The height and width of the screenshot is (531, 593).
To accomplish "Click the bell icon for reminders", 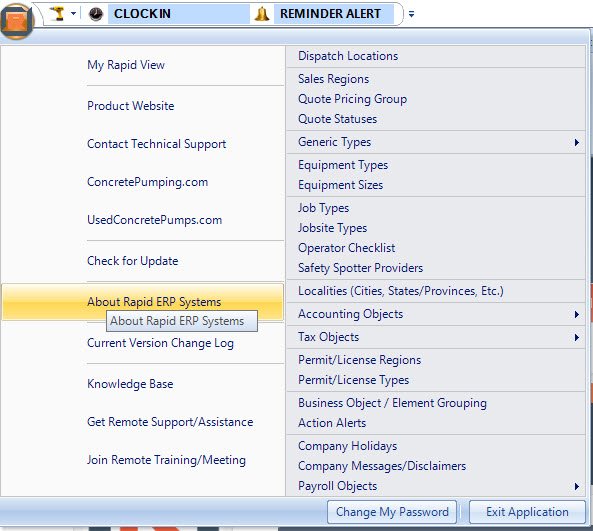I will (262, 14).
